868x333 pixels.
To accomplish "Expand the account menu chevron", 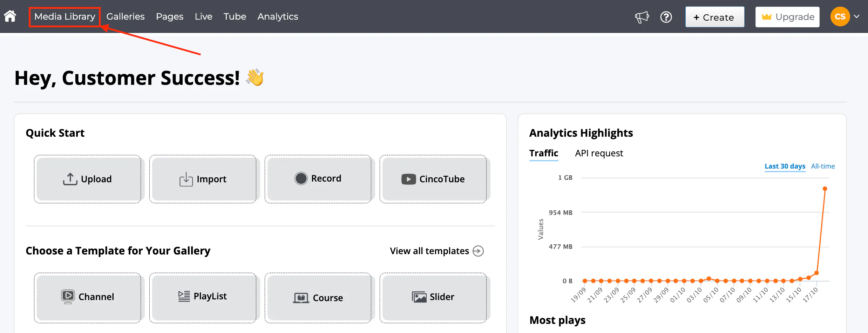I will point(857,16).
